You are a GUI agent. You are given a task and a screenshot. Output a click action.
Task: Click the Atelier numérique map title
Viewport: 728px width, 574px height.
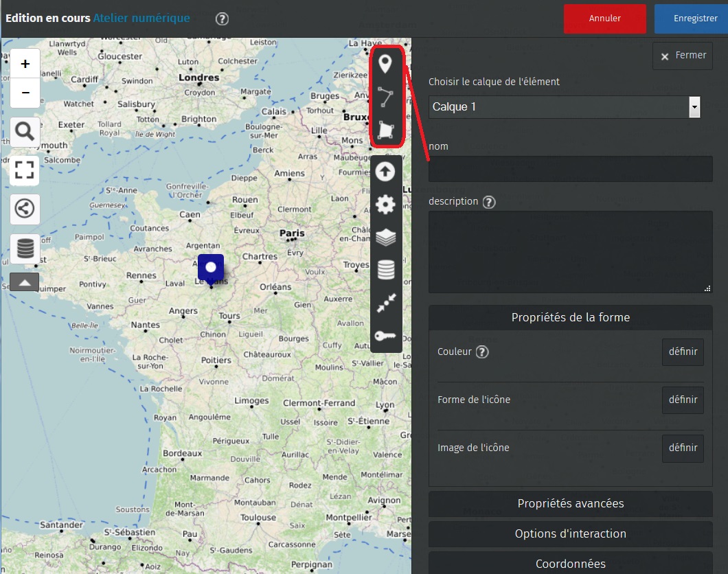(x=141, y=18)
